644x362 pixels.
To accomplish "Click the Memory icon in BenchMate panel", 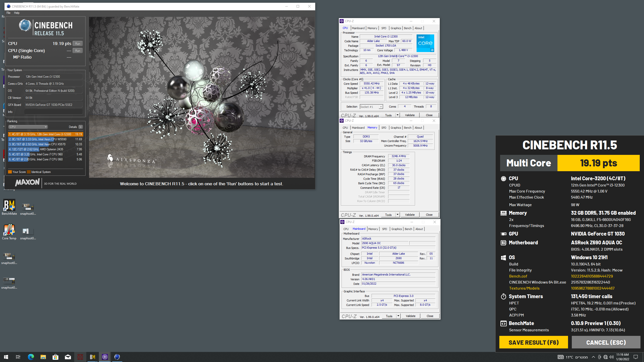I will 503,213.
